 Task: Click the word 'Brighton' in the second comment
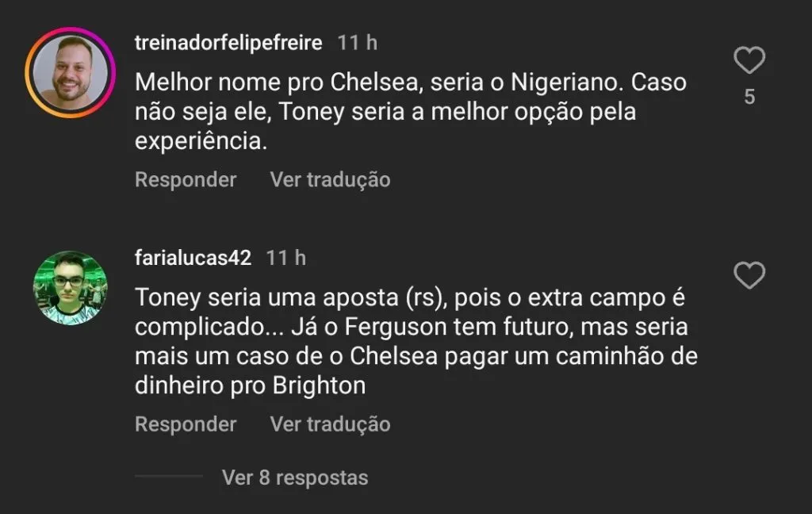click(320, 385)
